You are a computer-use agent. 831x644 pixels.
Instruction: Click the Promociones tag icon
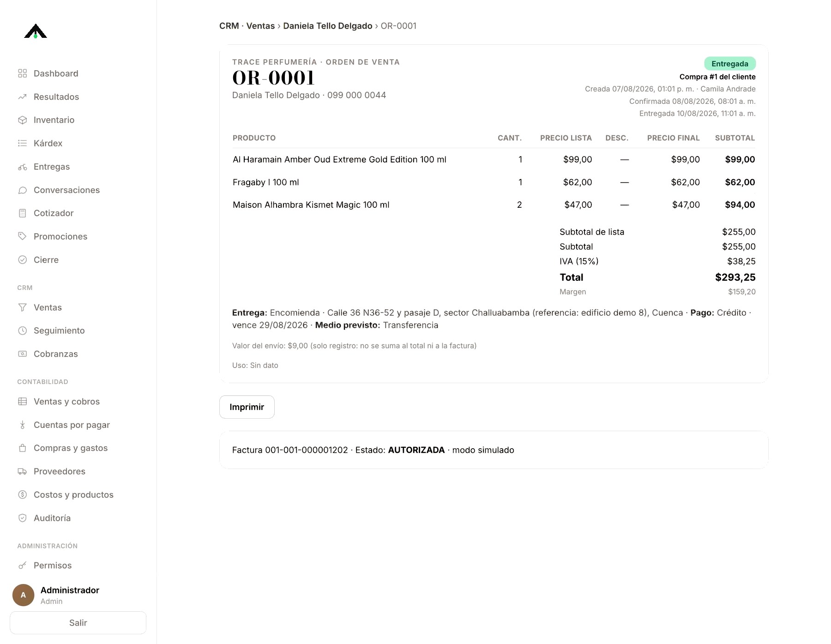pos(22,236)
